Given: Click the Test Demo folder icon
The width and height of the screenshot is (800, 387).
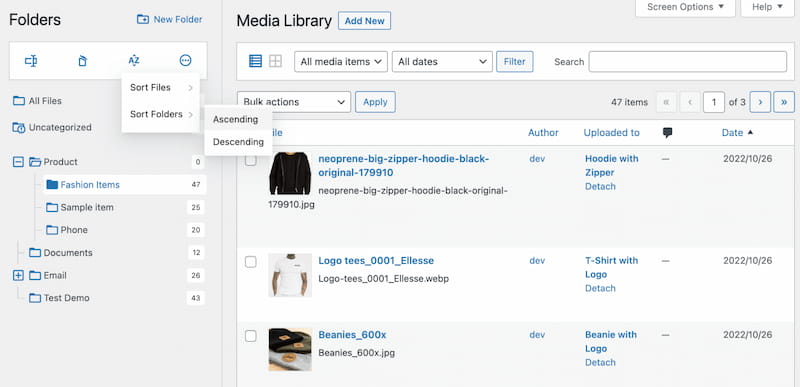Looking at the screenshot, I should click(x=35, y=298).
